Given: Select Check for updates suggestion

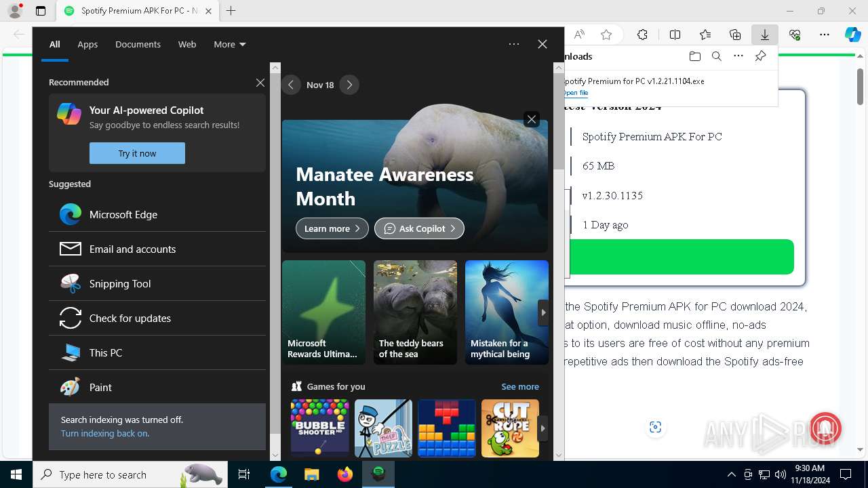Looking at the screenshot, I should click(x=157, y=318).
